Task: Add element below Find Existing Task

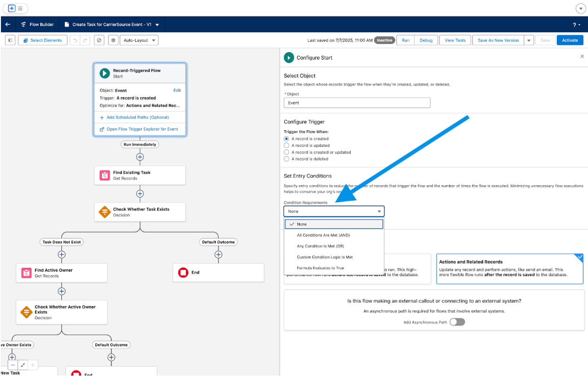Action: tap(140, 194)
